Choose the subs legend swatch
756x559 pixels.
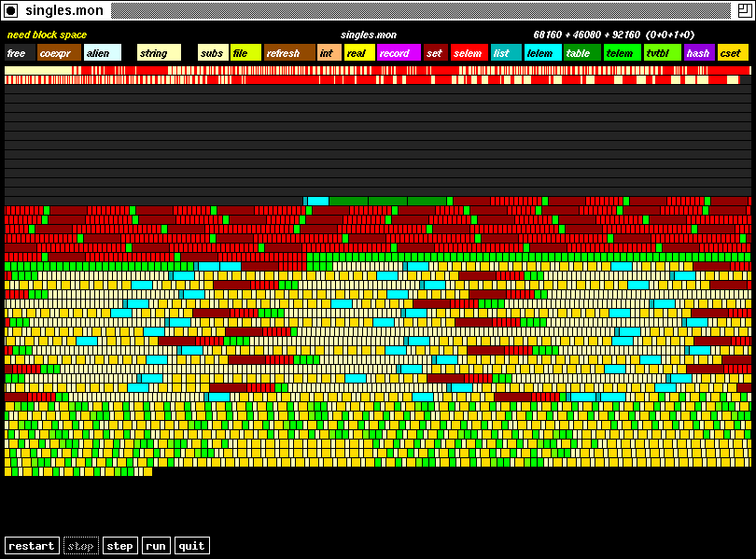[212, 53]
